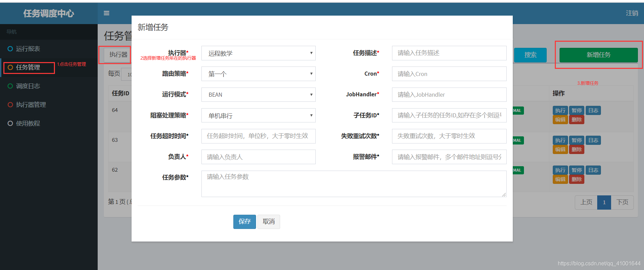Click the circle icon beside 运行报表
644x270 pixels.
pos(10,49)
